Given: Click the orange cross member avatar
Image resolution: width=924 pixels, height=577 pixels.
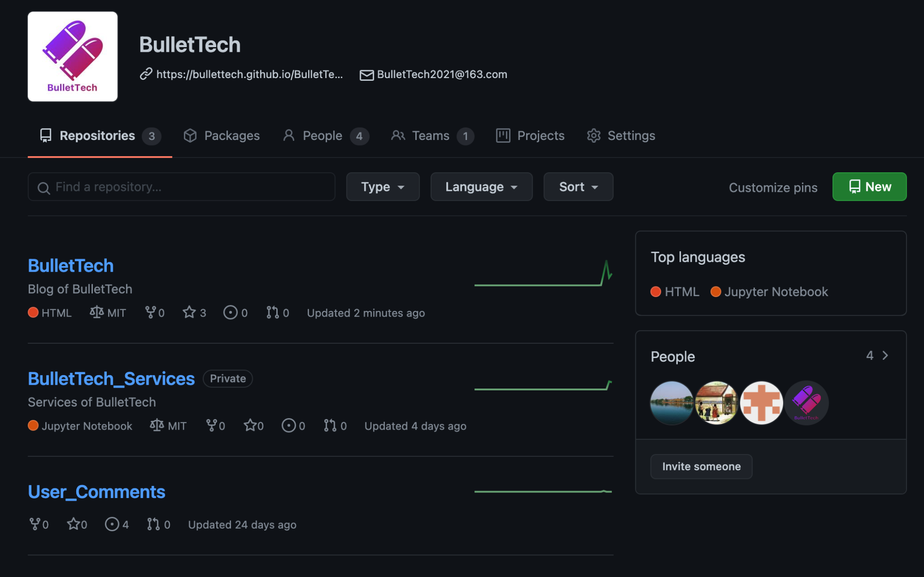Looking at the screenshot, I should (761, 402).
